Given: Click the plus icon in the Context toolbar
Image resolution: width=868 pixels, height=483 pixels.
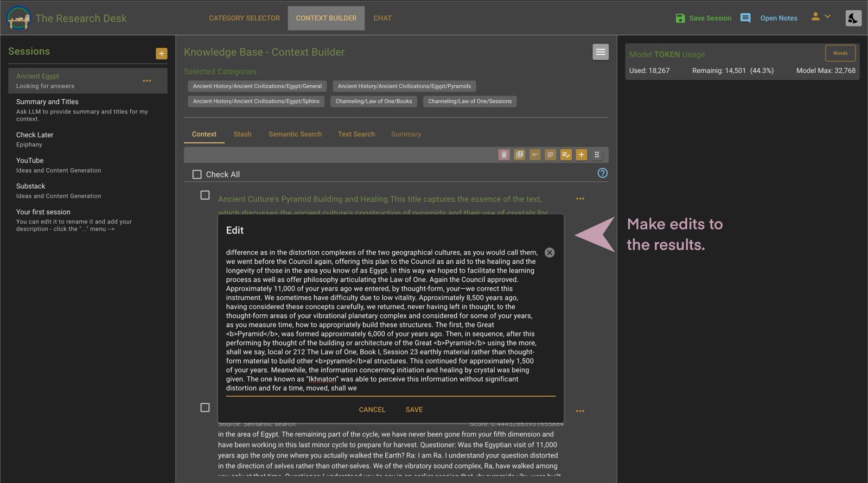Looking at the screenshot, I should 581,155.
